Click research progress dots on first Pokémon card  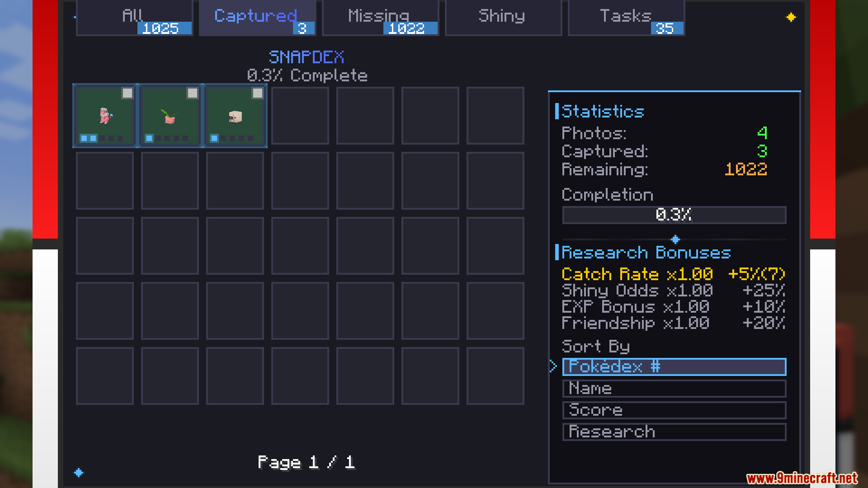pos(102,138)
